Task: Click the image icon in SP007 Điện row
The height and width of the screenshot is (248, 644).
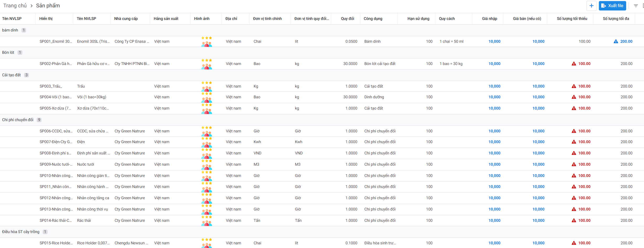Action: tap(207, 142)
